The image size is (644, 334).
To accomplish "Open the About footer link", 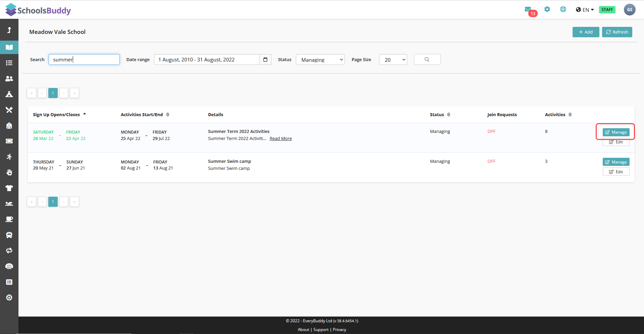I will pyautogui.click(x=303, y=330).
